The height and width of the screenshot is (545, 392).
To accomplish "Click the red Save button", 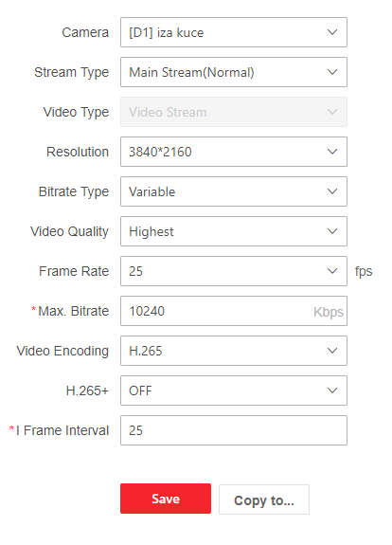I will click(166, 499).
